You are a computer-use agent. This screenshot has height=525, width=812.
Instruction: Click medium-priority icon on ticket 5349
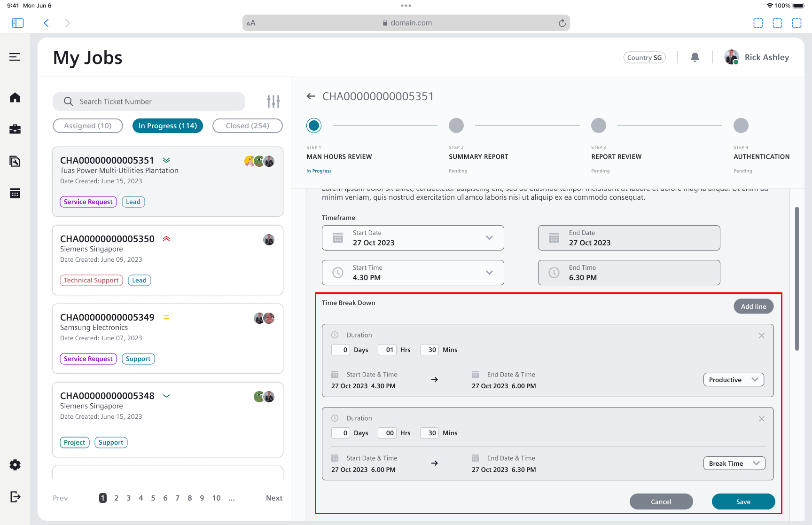(166, 317)
